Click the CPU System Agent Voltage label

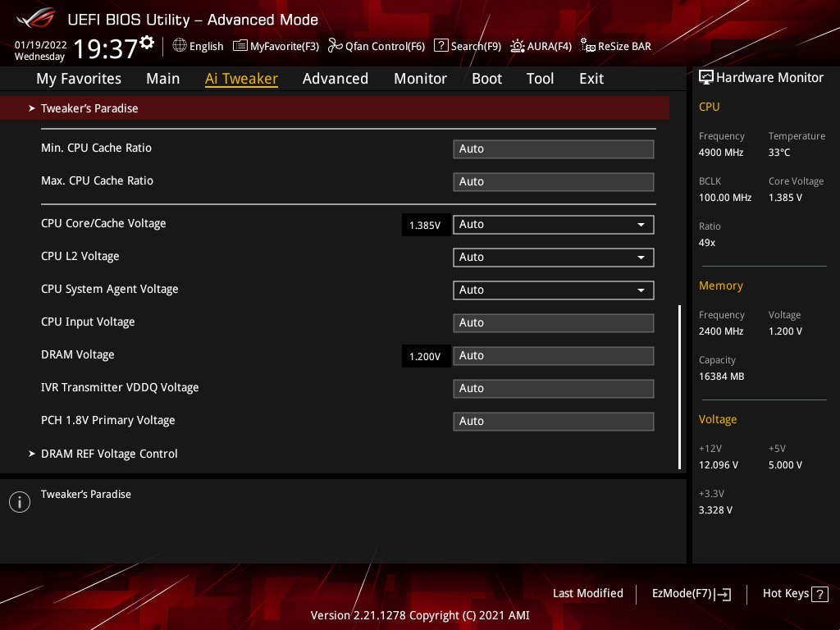[x=109, y=289]
